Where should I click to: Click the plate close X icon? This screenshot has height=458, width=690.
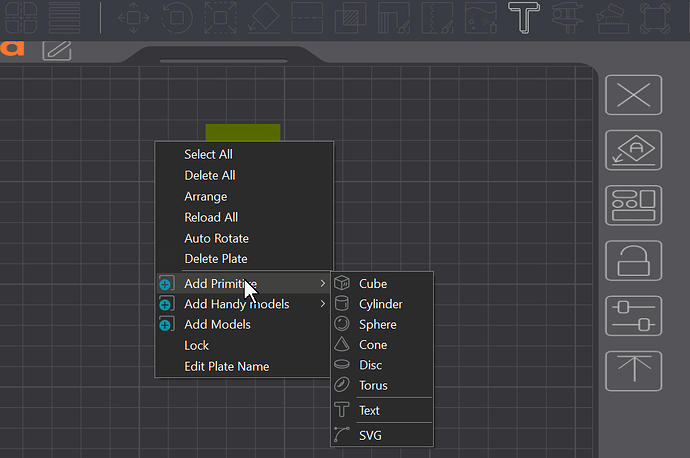tap(634, 95)
